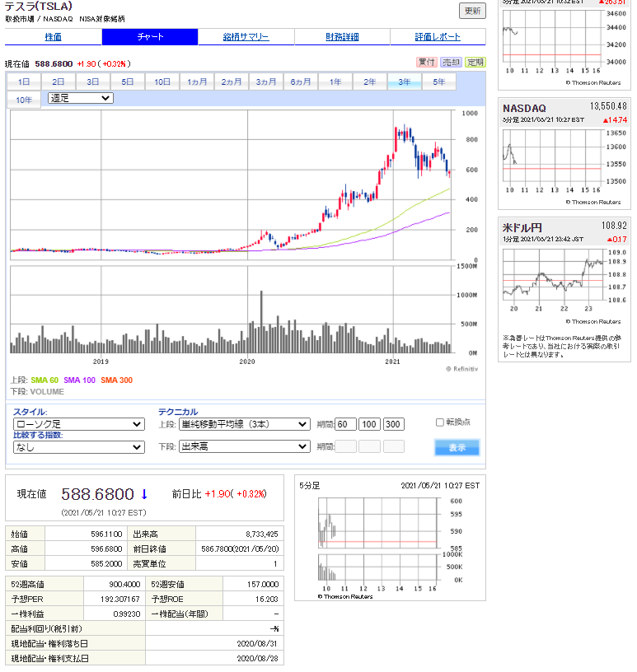
Task: Click the period field containing 60
Action: click(346, 424)
